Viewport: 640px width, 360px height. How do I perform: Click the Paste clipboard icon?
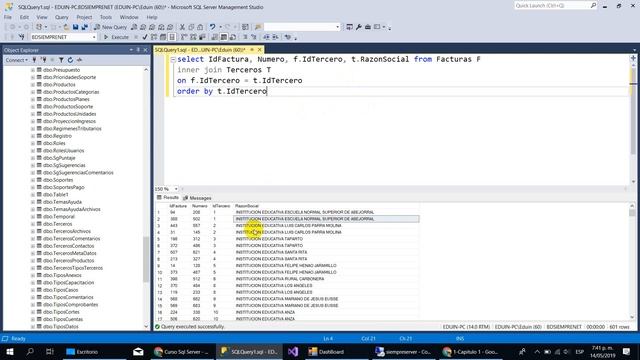click(200, 27)
